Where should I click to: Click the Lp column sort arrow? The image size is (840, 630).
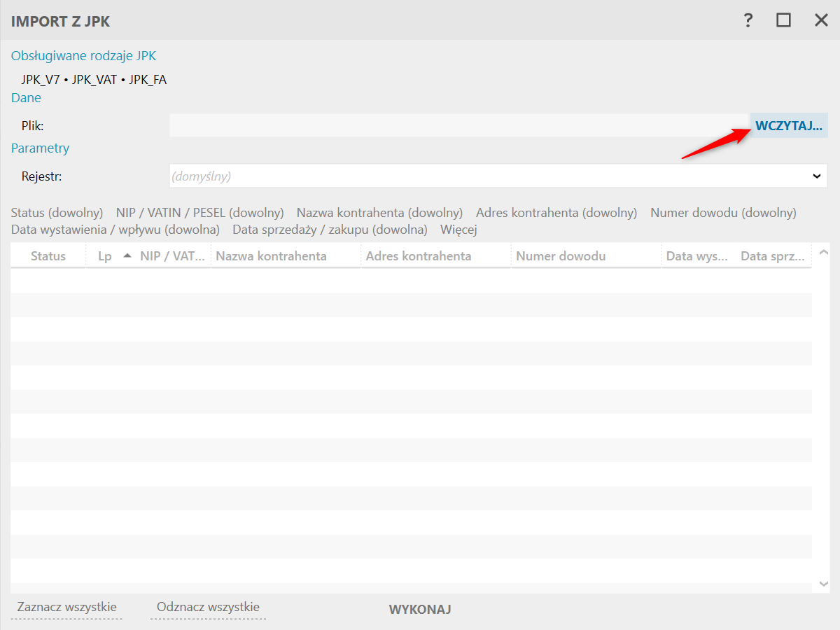pos(127,255)
